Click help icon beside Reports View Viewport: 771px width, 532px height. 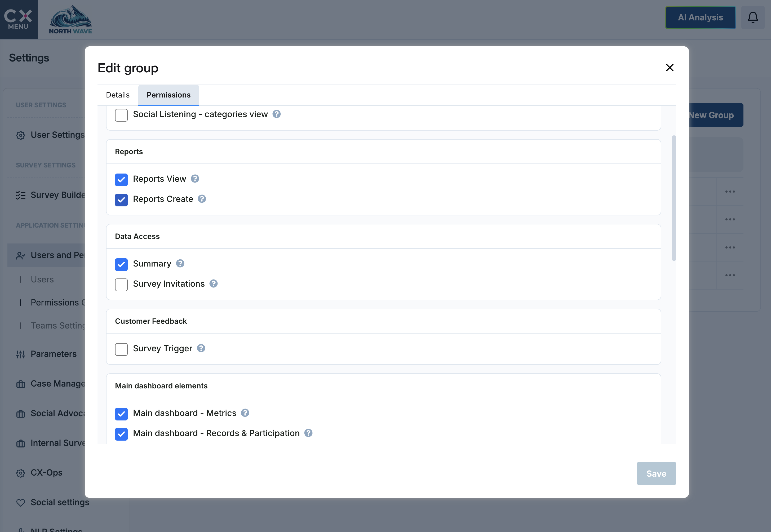[195, 179]
